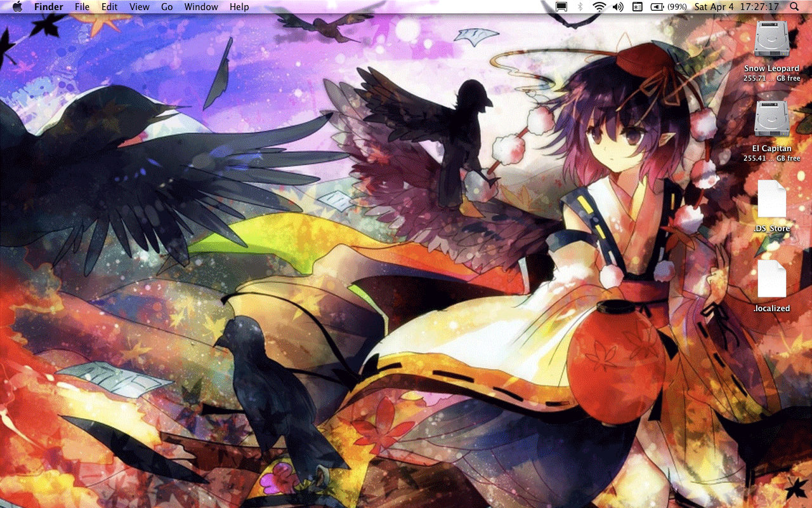Open the View menu
The width and height of the screenshot is (812, 508).
pyautogui.click(x=139, y=7)
